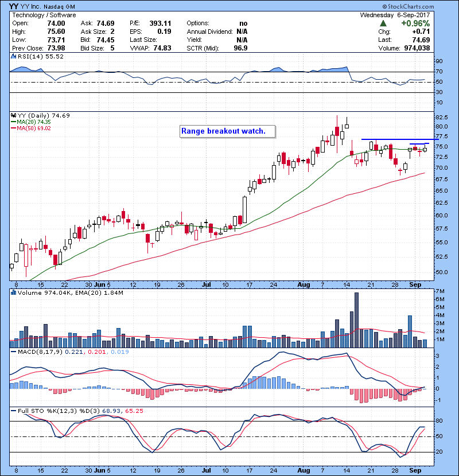Select the Volume value 974,038 in header
This screenshot has width=459, height=476.
pos(417,48)
